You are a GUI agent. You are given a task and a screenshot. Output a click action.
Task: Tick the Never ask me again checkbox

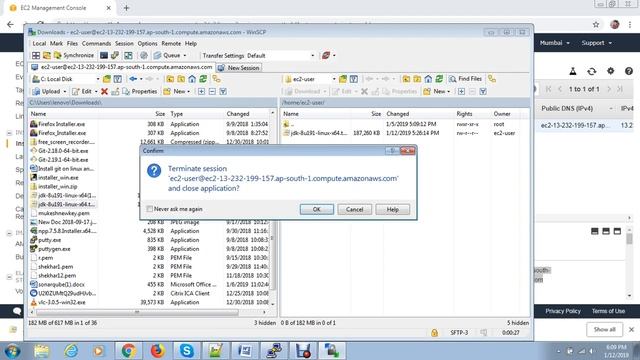pyautogui.click(x=150, y=209)
